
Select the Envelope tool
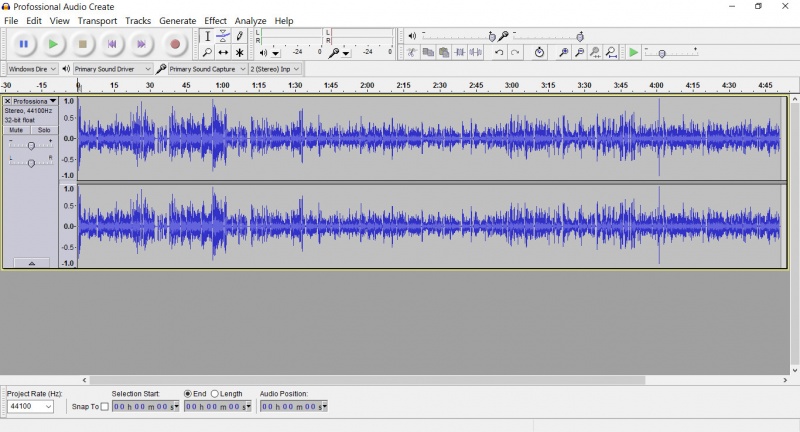tap(223, 36)
